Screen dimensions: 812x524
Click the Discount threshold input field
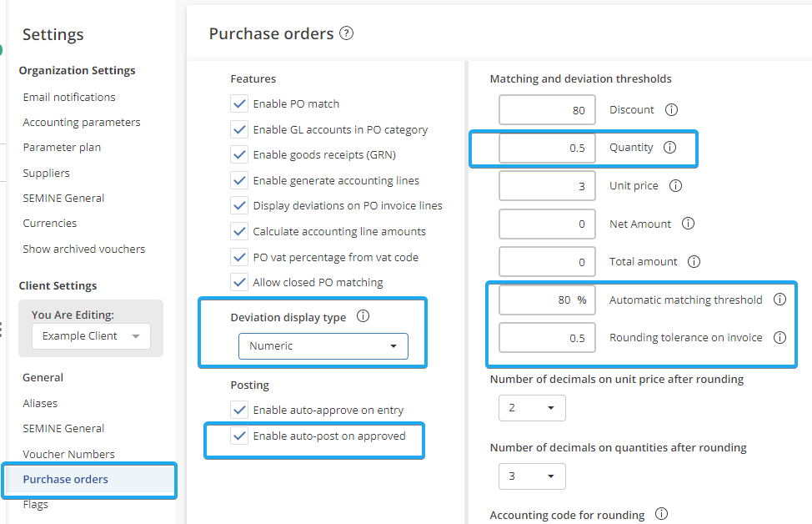point(547,110)
